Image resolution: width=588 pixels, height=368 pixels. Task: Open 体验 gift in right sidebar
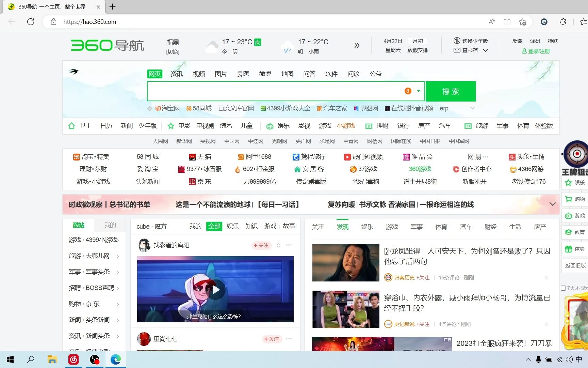coord(575,249)
